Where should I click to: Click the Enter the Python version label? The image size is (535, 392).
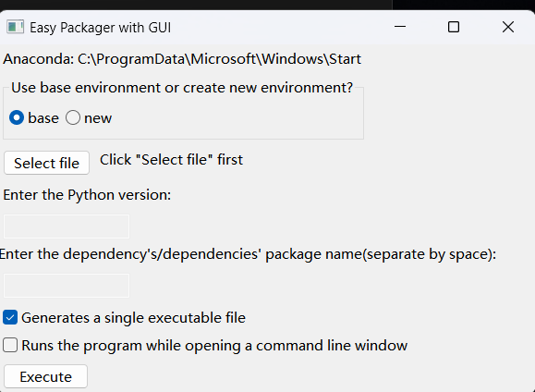tap(87, 195)
